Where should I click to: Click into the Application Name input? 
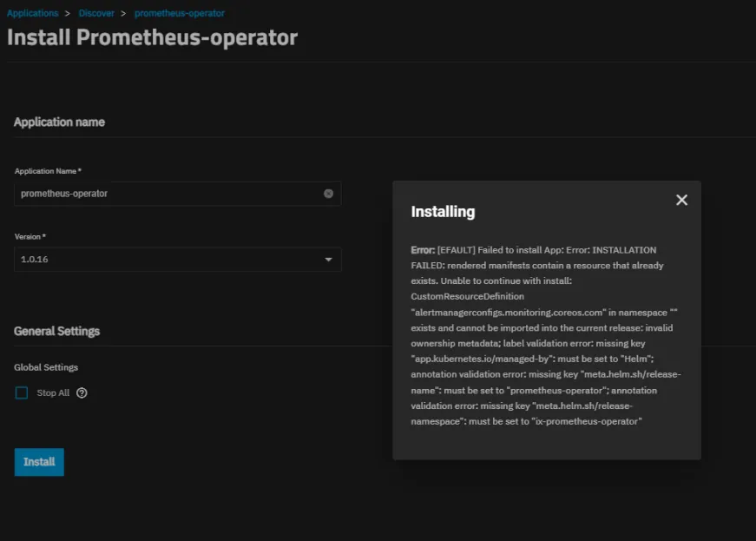click(156, 194)
